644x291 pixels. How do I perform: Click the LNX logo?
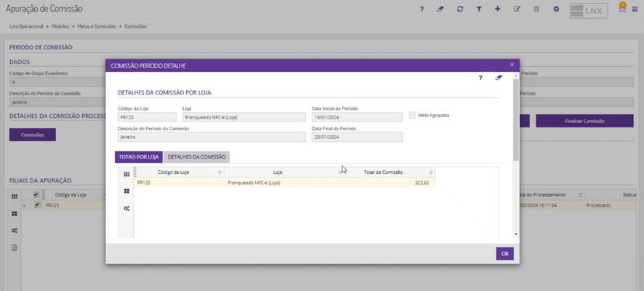[589, 11]
